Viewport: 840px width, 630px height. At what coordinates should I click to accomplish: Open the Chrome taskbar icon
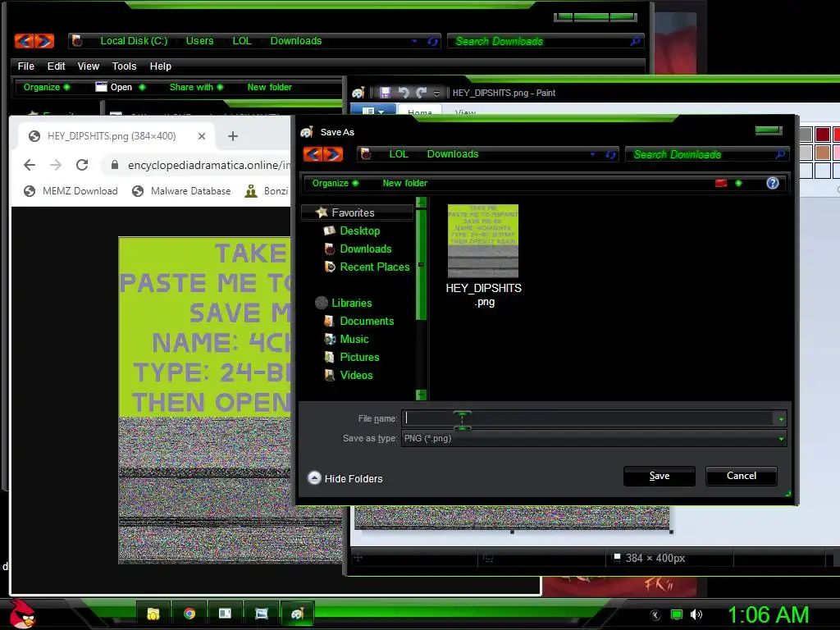tap(189, 614)
